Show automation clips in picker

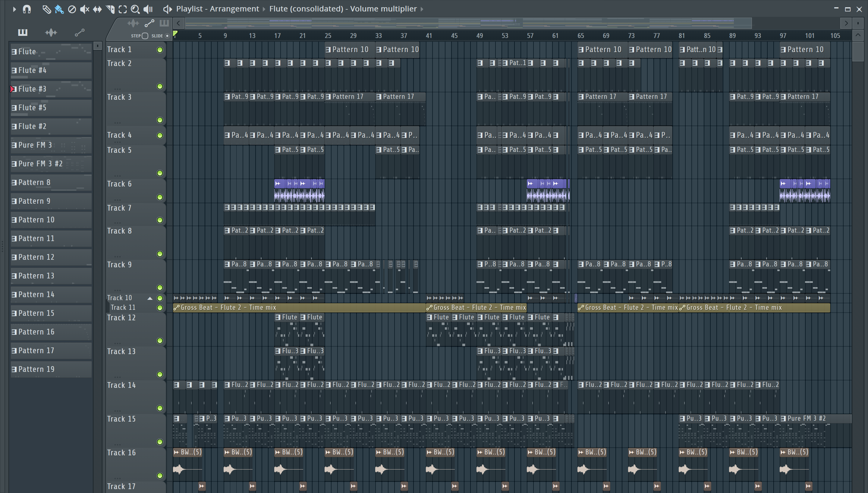[80, 33]
